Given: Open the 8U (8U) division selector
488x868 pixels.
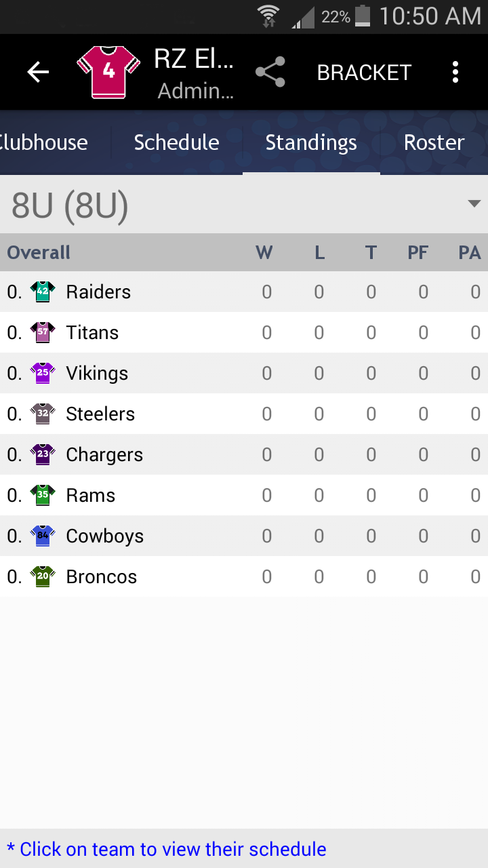Looking at the screenshot, I should point(244,205).
